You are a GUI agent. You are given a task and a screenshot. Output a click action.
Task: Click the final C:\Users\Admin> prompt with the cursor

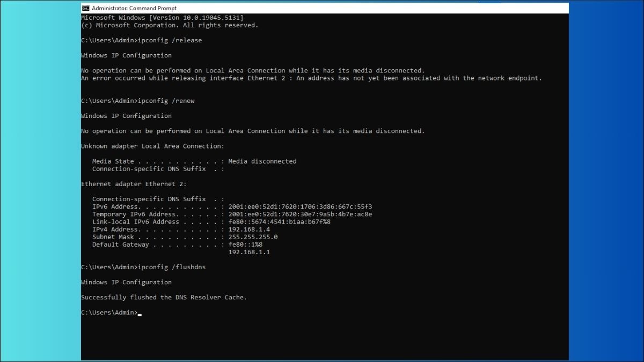pyautogui.click(x=111, y=313)
